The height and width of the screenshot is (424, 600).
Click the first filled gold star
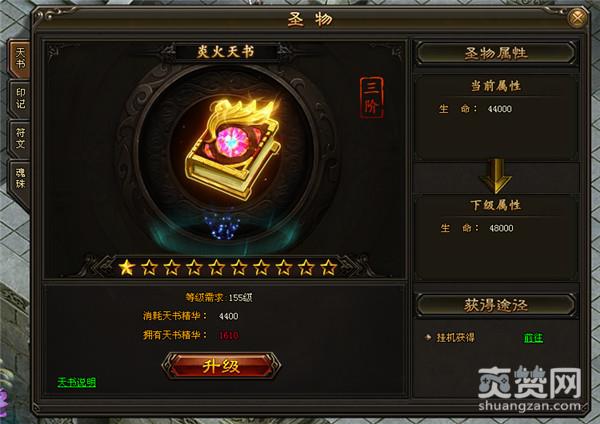pos(126,267)
